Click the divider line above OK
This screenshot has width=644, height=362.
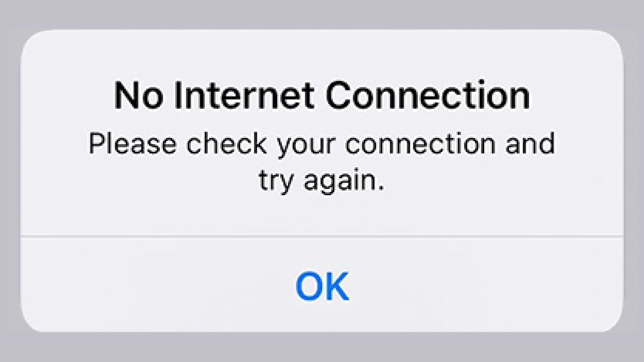(322, 235)
